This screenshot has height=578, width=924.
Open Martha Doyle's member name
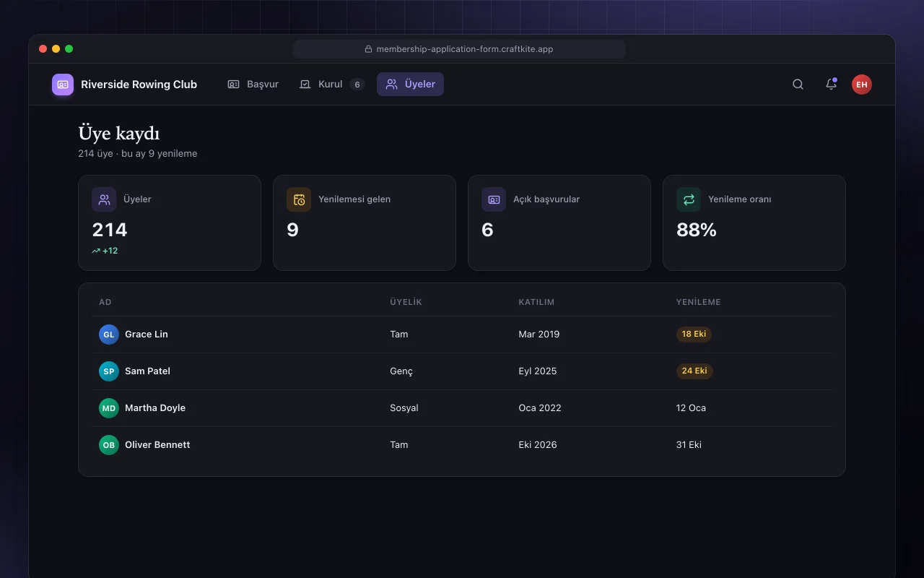(x=155, y=408)
